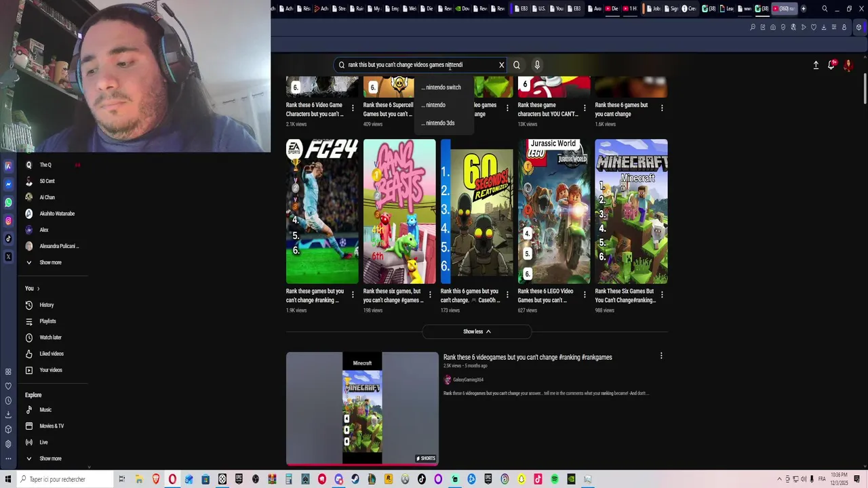
Task: Play the FC24 ranking short thumbnail
Action: pyautogui.click(x=322, y=211)
